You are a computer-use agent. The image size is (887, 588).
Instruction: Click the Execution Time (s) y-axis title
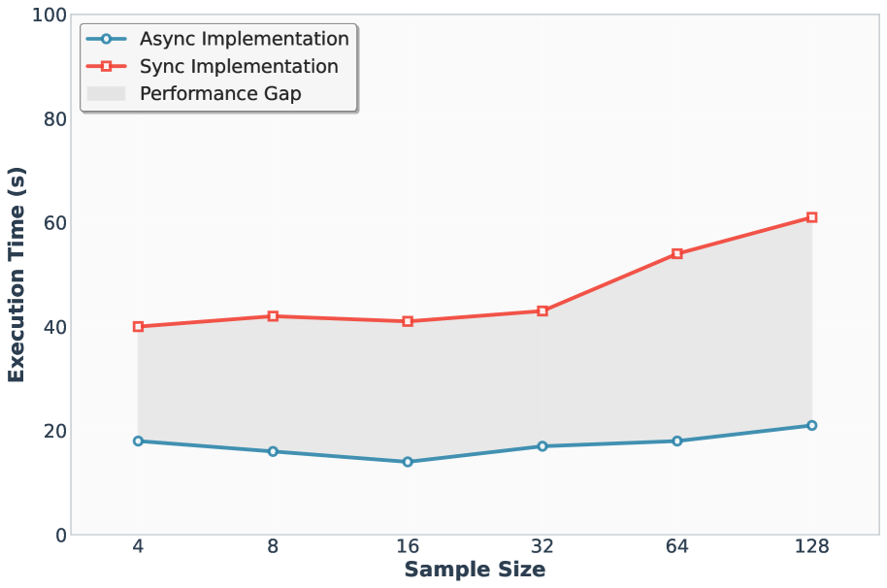[16, 275]
